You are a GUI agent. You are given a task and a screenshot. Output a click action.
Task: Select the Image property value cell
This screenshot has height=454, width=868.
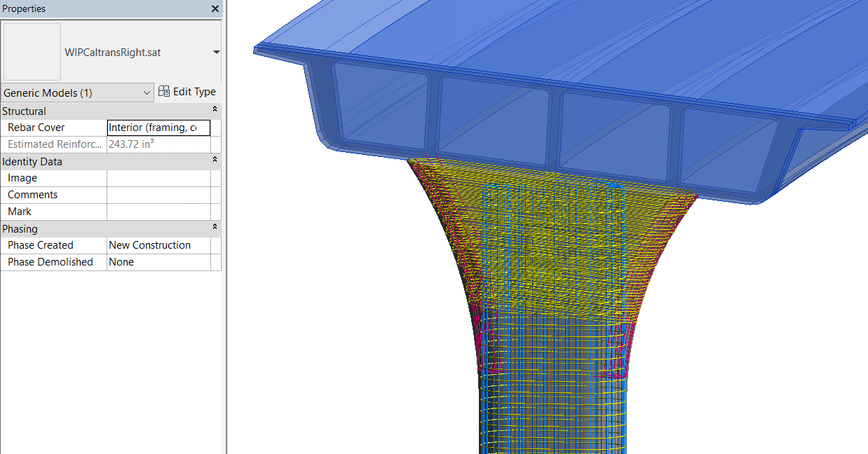[161, 177]
